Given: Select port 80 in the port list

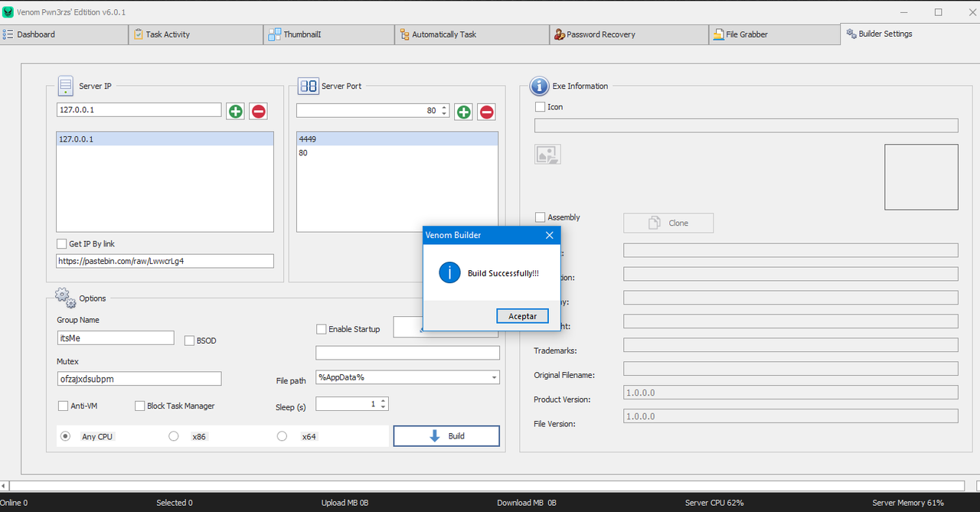Looking at the screenshot, I should pyautogui.click(x=397, y=153).
